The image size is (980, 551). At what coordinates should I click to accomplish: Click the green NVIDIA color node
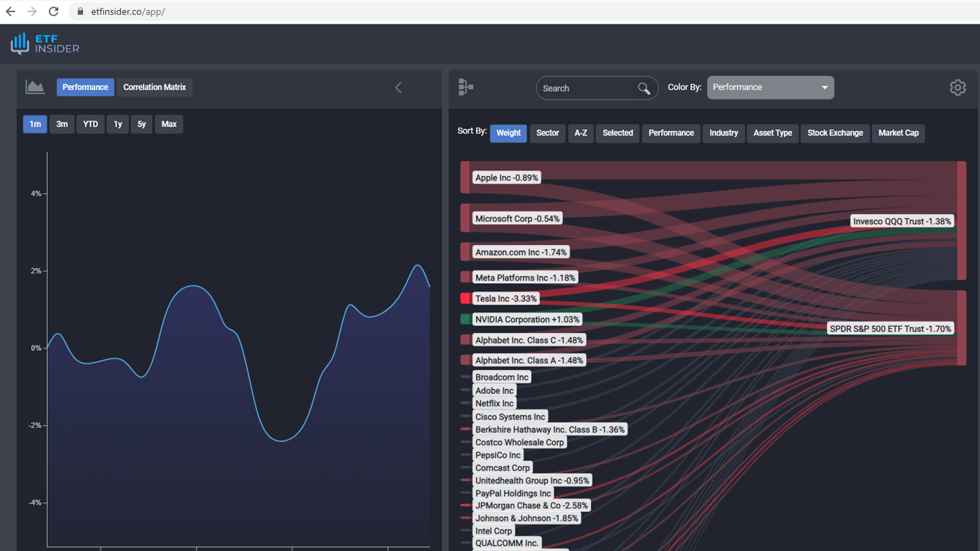466,319
